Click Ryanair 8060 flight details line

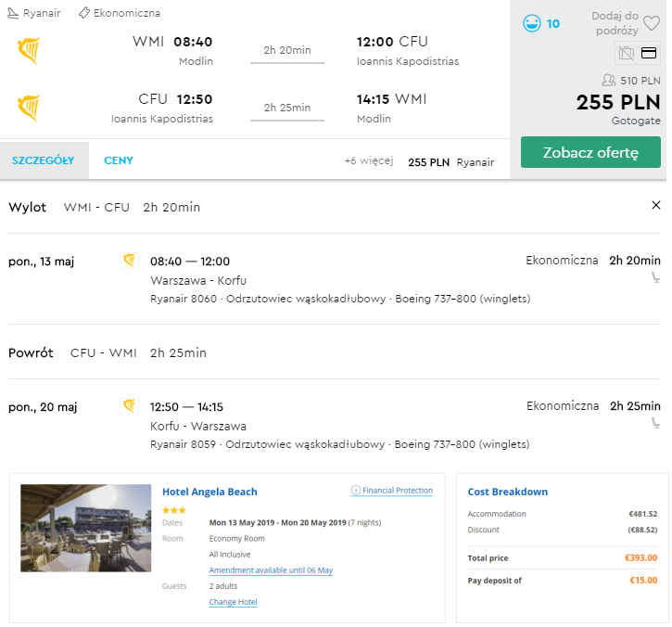click(x=340, y=299)
